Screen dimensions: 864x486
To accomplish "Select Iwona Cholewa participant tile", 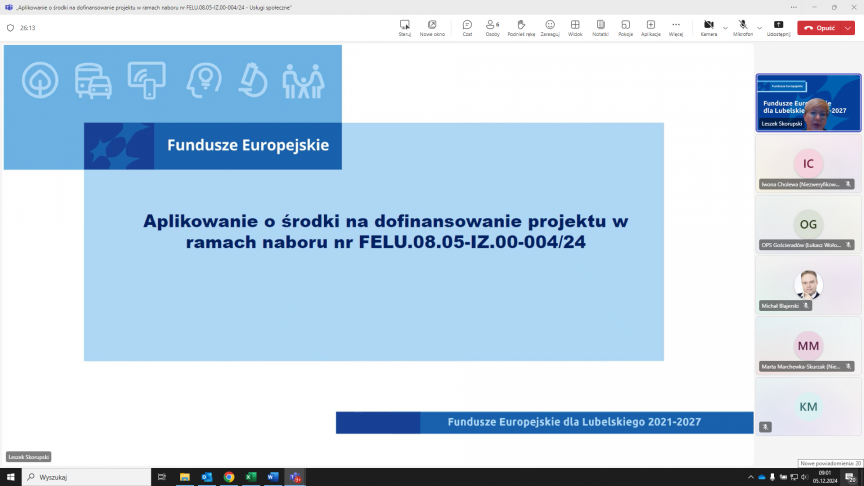I will coord(808,164).
